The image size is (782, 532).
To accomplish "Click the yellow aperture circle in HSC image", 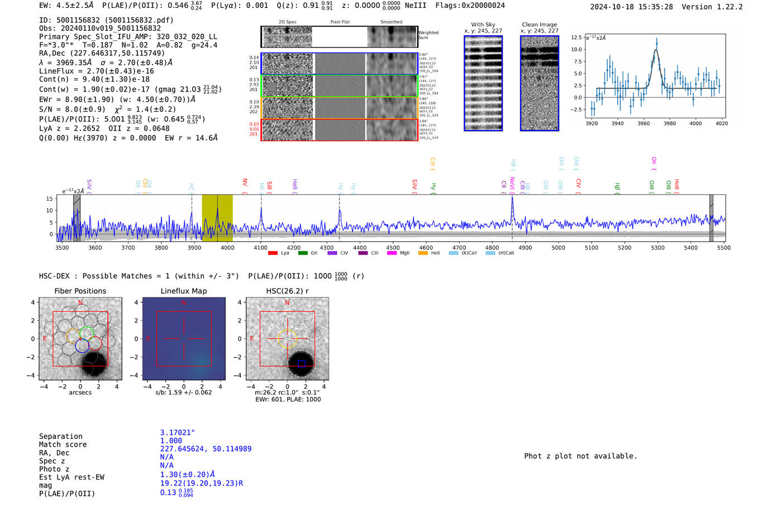I will coord(288,339).
